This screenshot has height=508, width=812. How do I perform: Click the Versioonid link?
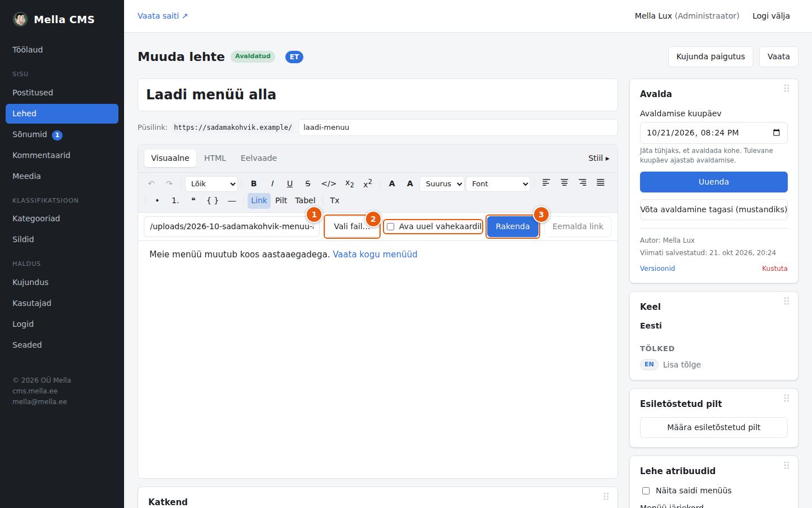pyautogui.click(x=657, y=269)
